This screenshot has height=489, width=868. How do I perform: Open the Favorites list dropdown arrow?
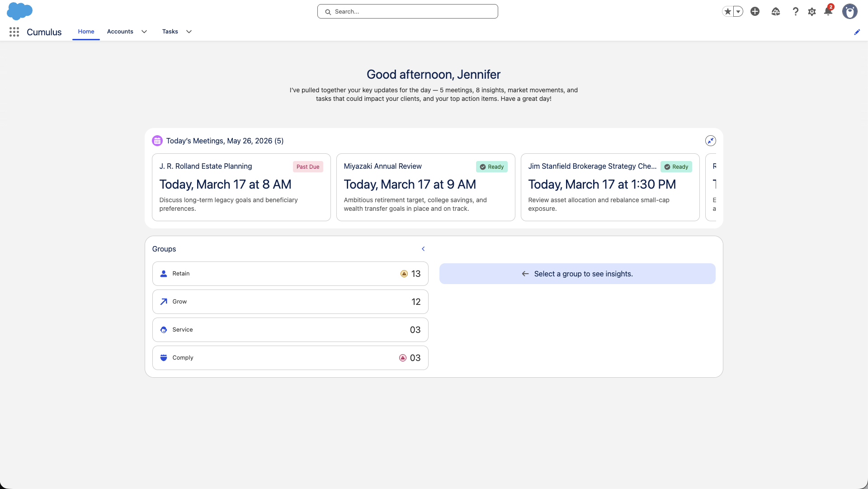click(x=738, y=11)
